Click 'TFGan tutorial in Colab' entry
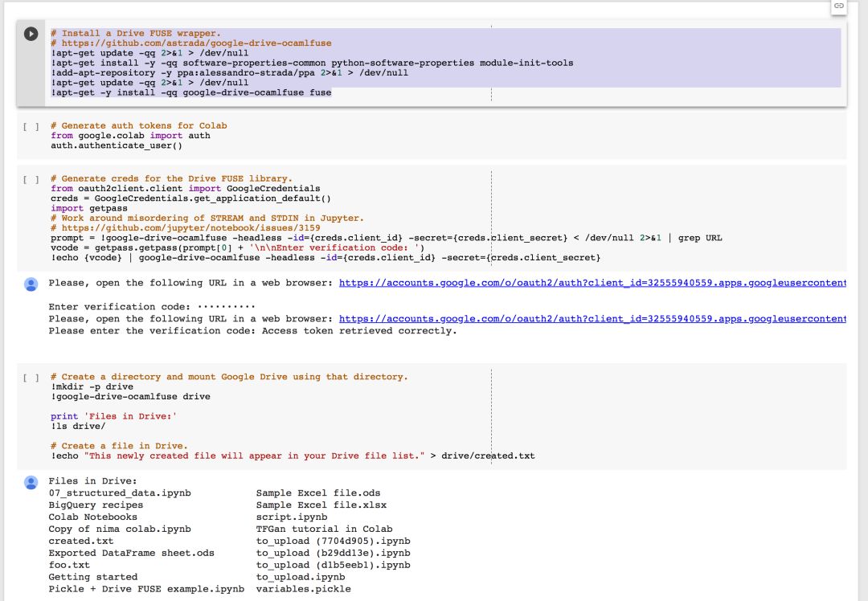The height and width of the screenshot is (601, 868). pos(325,529)
